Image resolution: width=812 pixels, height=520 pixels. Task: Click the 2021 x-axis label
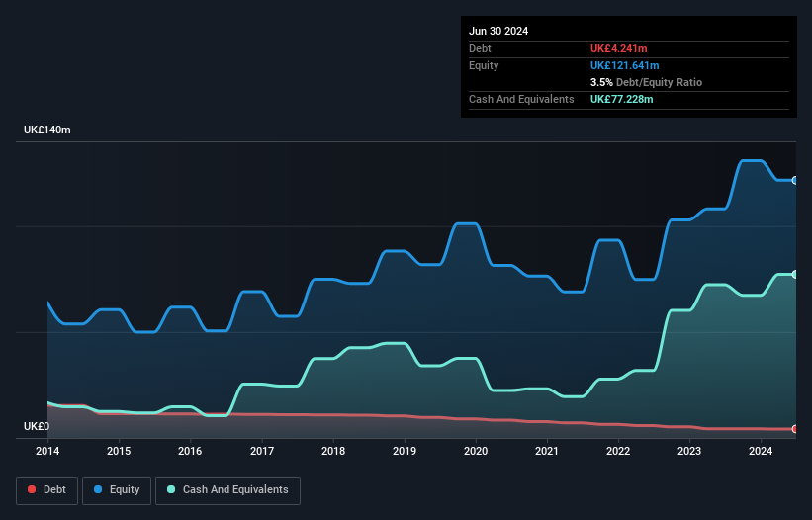(x=547, y=451)
